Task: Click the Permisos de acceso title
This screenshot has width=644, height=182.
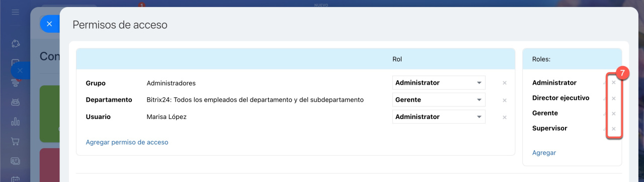Action: (120, 25)
